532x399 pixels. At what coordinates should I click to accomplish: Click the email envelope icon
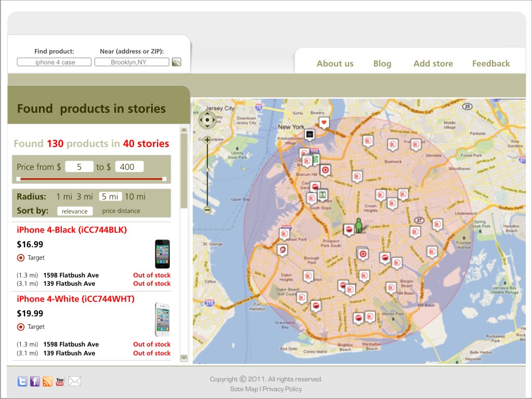coord(75,381)
